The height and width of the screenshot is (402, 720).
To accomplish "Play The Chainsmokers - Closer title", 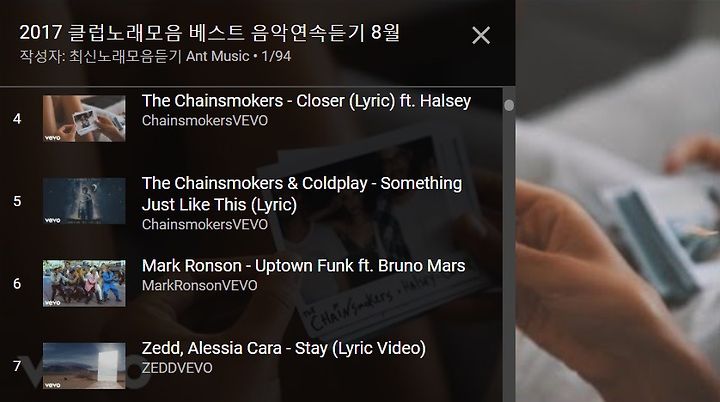I will coord(306,101).
